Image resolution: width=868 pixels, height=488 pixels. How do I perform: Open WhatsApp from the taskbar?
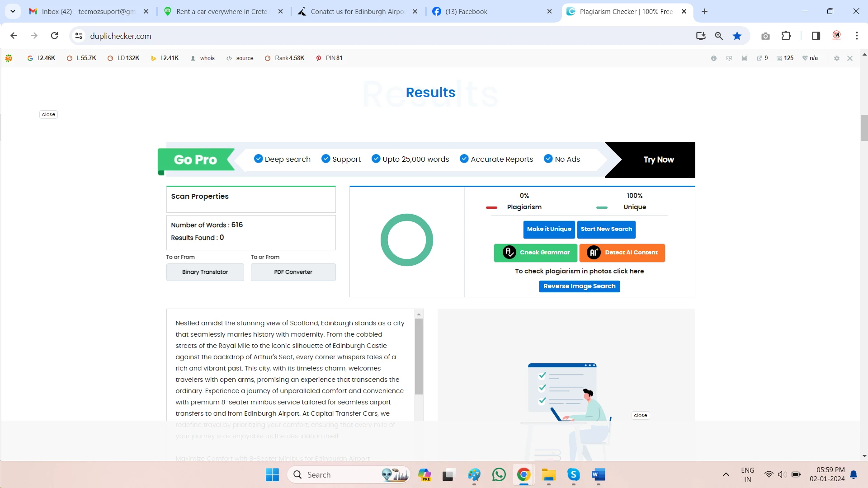(499, 474)
